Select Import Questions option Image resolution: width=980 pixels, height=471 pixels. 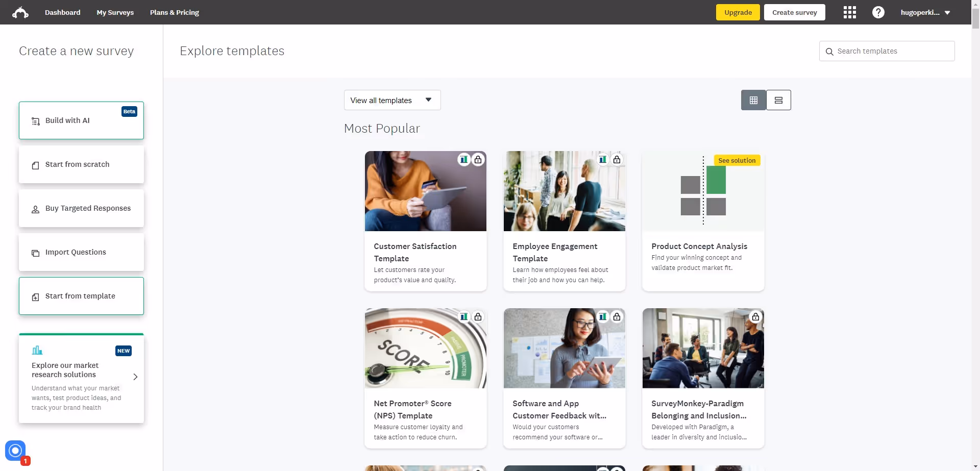click(81, 252)
